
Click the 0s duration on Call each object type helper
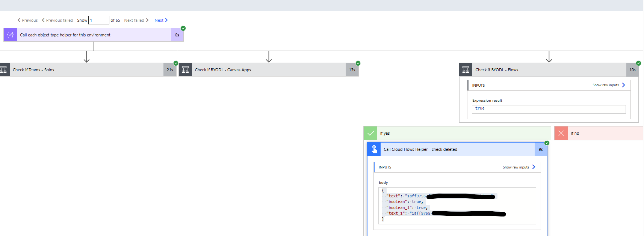coord(177,35)
